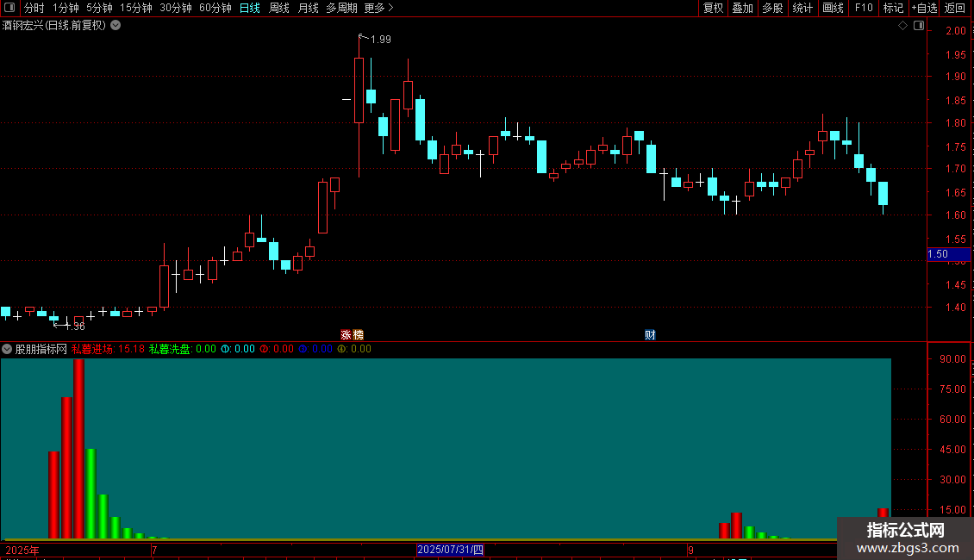Click the 1.99 high price label

point(381,39)
